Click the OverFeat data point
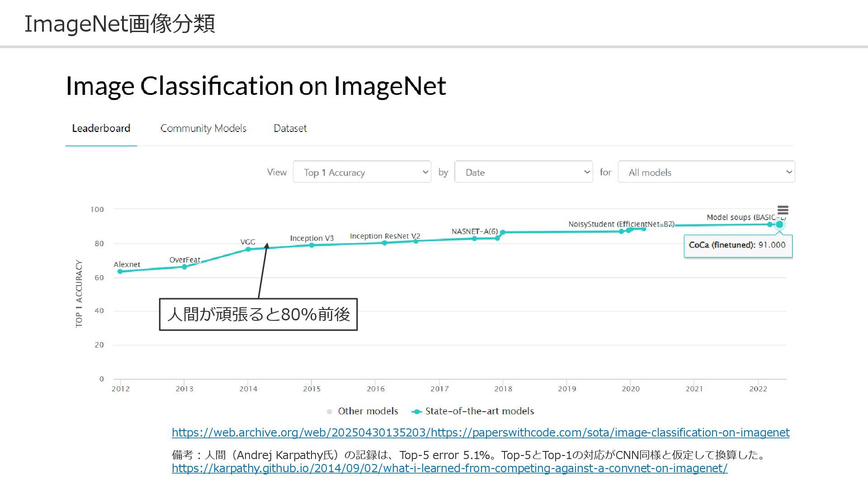The image size is (868, 488). (x=184, y=267)
